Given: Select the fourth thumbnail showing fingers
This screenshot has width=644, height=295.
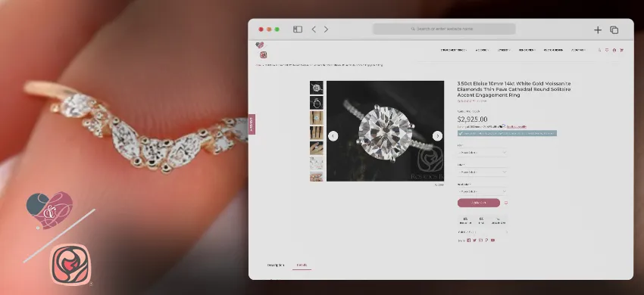Looking at the screenshot, I should [x=316, y=133].
